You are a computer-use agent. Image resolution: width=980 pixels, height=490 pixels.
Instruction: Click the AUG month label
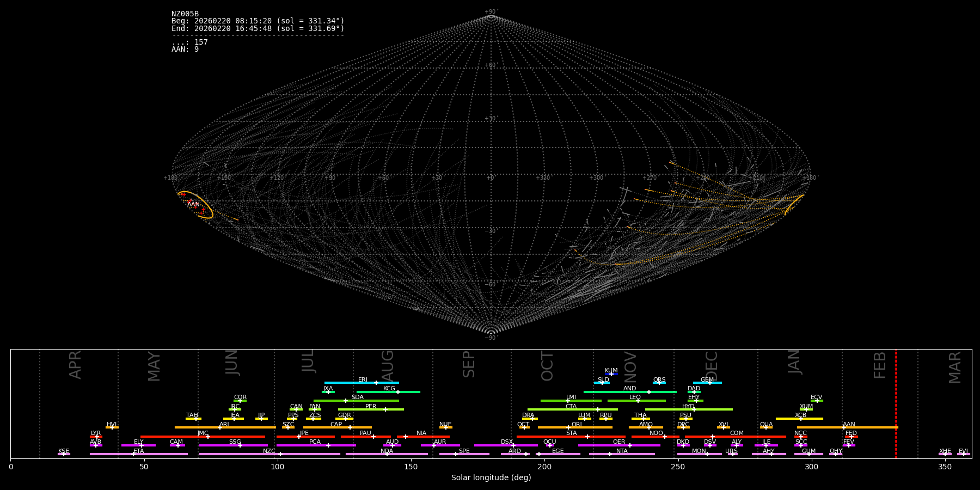[x=388, y=366]
